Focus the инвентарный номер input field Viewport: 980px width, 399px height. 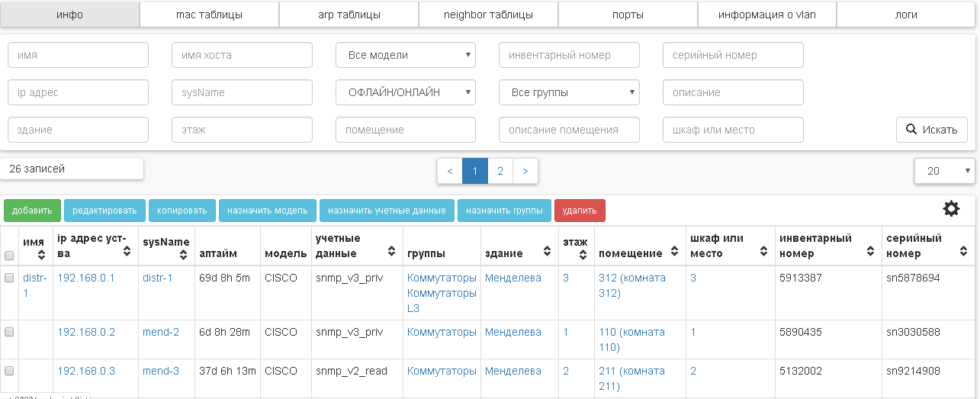pyautogui.click(x=569, y=55)
